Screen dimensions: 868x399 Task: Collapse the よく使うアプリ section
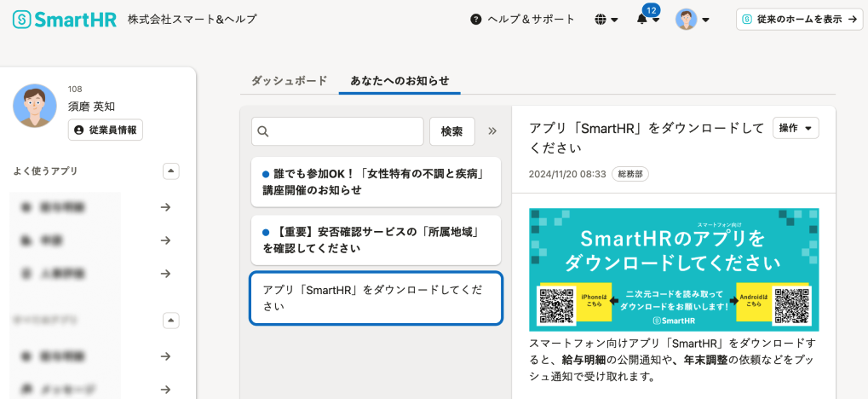point(171,171)
